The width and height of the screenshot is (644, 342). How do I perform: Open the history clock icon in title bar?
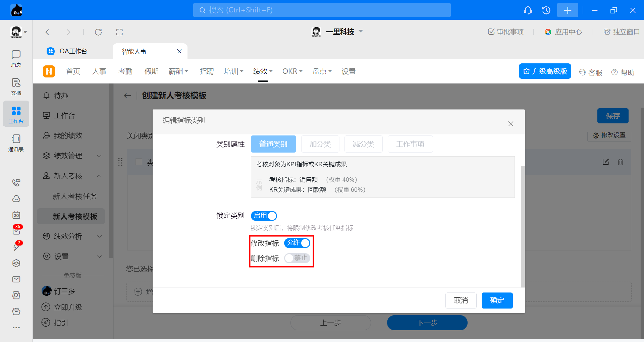tap(546, 10)
